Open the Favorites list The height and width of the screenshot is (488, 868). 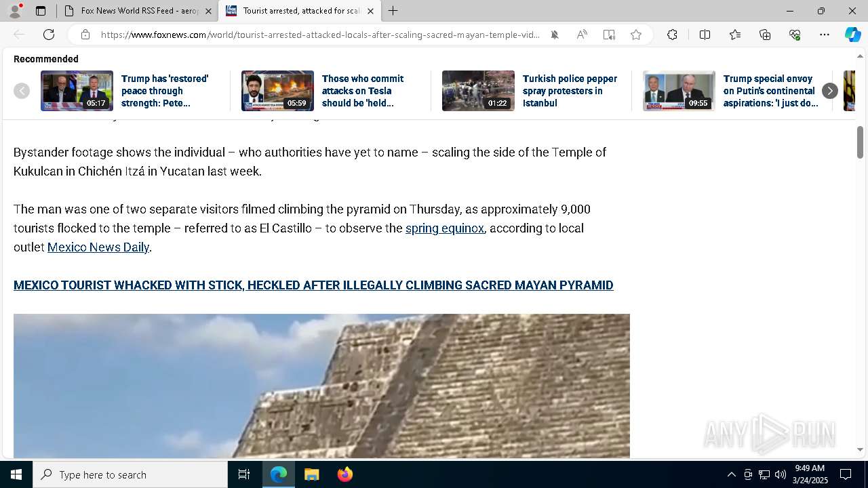pyautogui.click(x=735, y=35)
